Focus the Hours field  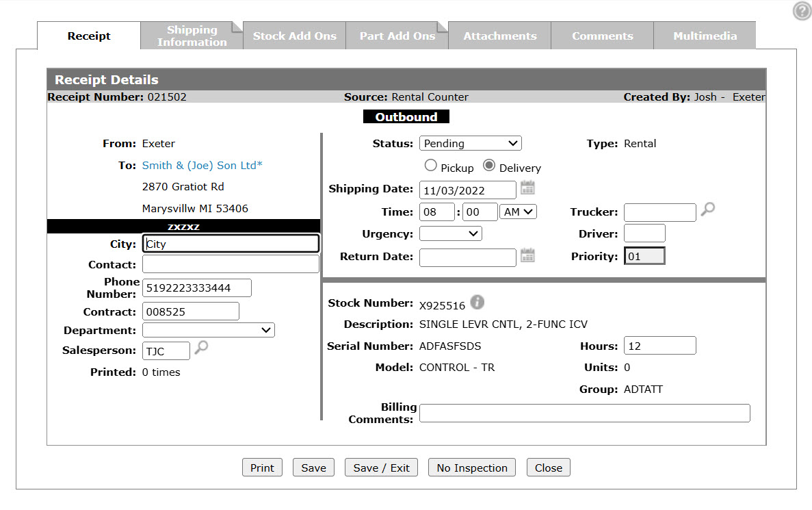pos(659,346)
